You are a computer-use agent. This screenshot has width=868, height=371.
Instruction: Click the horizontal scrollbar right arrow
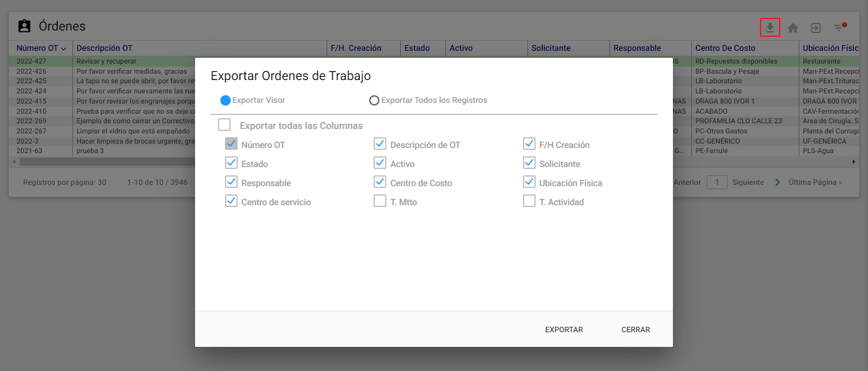click(853, 162)
